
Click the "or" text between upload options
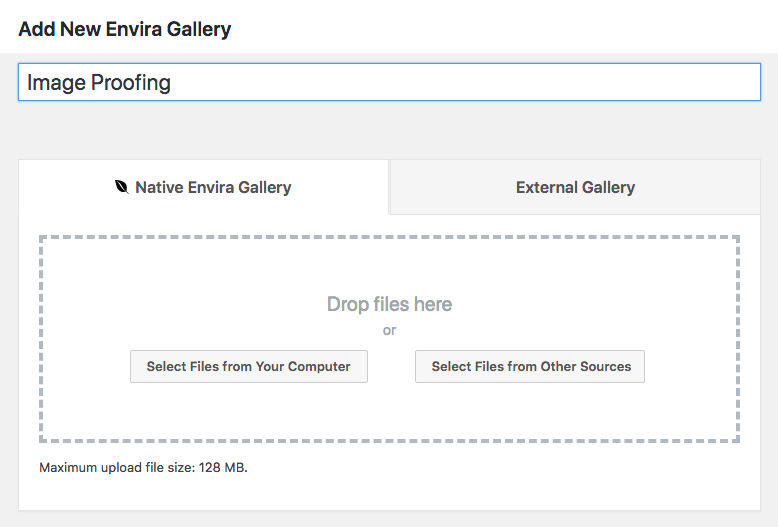coord(389,330)
